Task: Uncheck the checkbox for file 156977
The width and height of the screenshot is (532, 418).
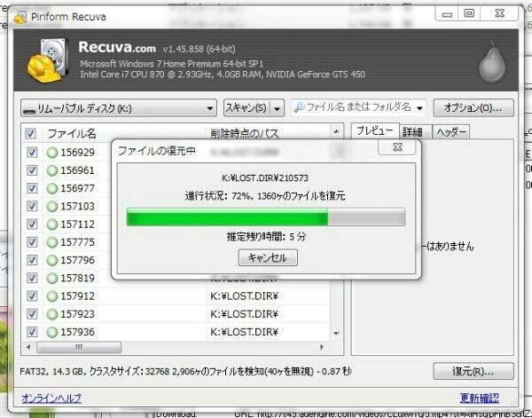Action: [x=32, y=188]
